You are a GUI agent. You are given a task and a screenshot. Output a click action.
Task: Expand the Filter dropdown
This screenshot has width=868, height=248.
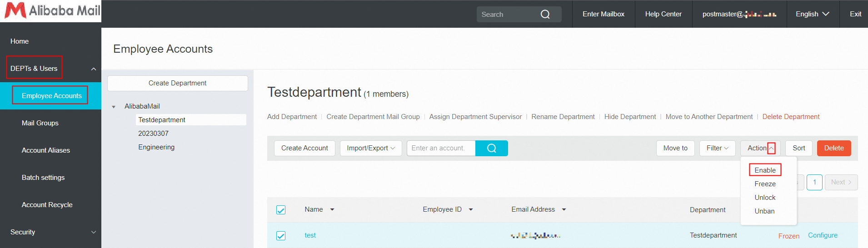(718, 148)
